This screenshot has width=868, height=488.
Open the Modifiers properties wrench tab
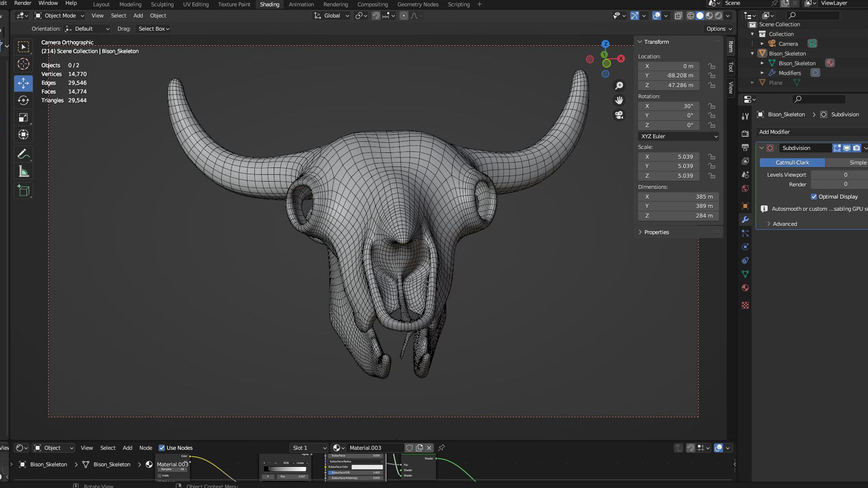click(745, 220)
